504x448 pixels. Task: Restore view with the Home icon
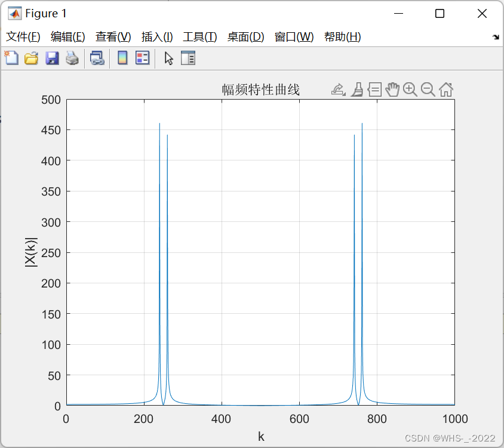pyautogui.click(x=446, y=89)
